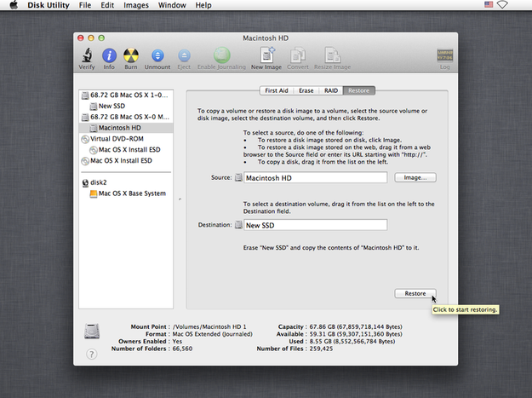Select Macintosh HD volume in sidebar

(x=126, y=128)
